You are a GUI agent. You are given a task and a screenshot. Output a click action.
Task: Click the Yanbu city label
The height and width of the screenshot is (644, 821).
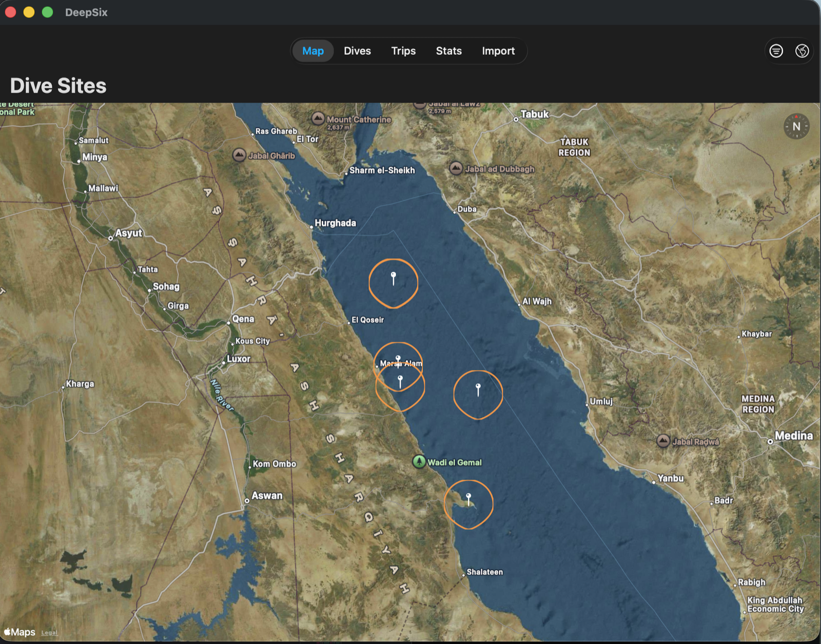[671, 478]
